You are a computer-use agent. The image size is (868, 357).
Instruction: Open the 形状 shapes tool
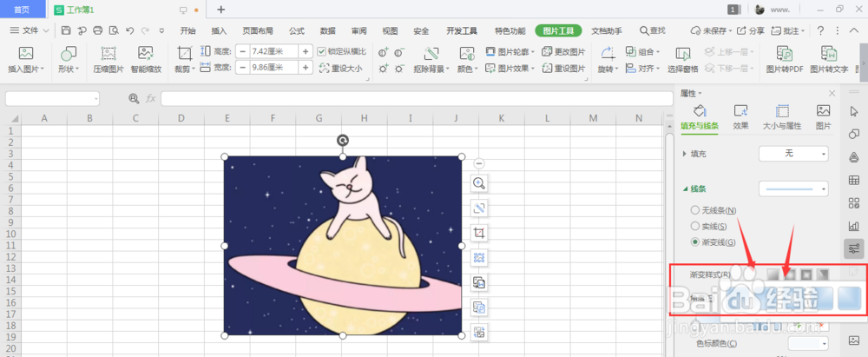point(69,61)
